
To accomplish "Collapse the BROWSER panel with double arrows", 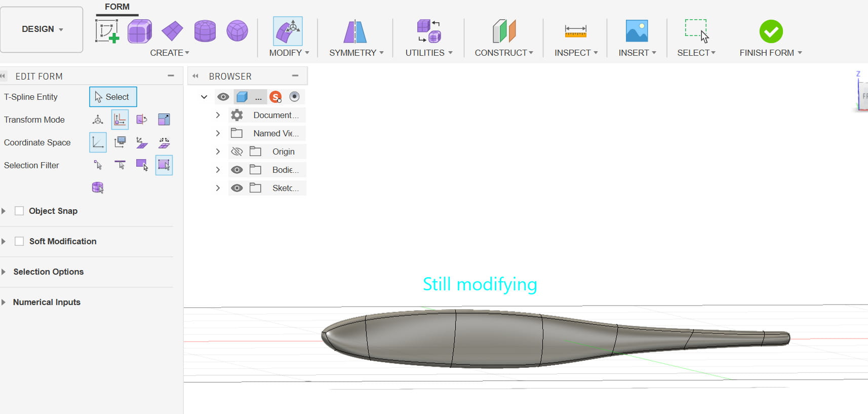I will (x=195, y=76).
